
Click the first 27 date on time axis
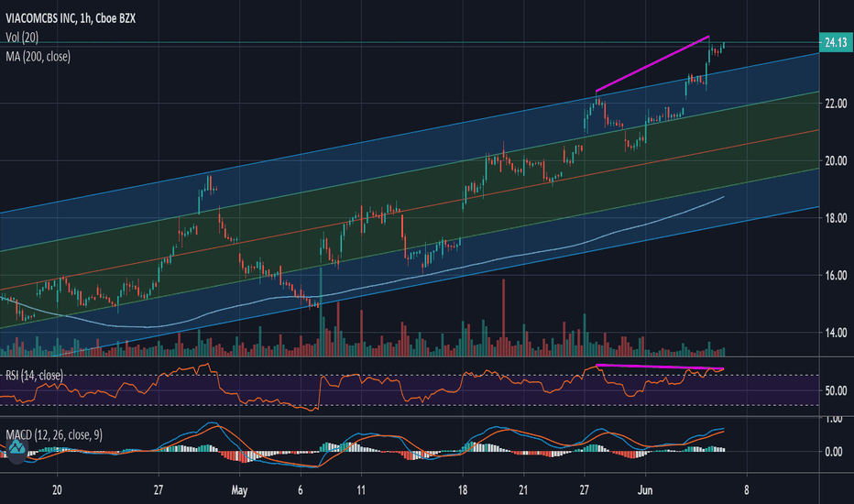(158, 490)
